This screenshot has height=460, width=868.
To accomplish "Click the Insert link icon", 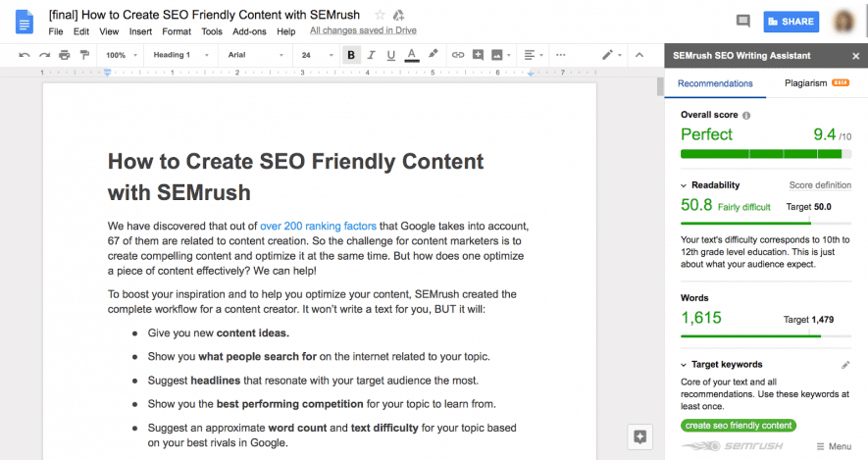I will [457, 55].
